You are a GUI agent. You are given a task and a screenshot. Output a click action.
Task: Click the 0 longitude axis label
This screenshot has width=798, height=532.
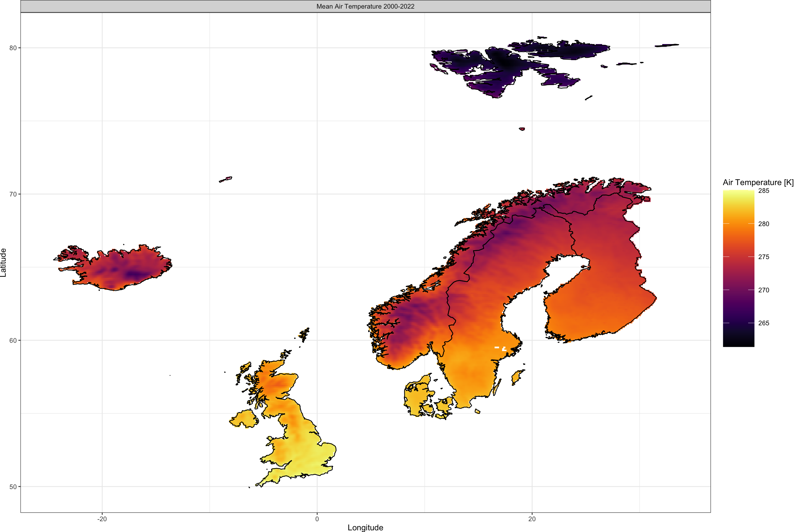317,519
